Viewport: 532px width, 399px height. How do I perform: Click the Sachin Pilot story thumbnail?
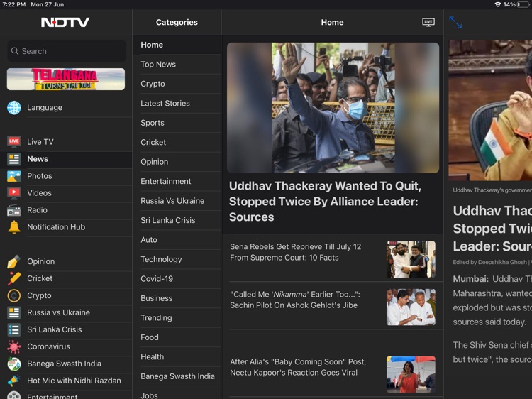click(x=411, y=307)
